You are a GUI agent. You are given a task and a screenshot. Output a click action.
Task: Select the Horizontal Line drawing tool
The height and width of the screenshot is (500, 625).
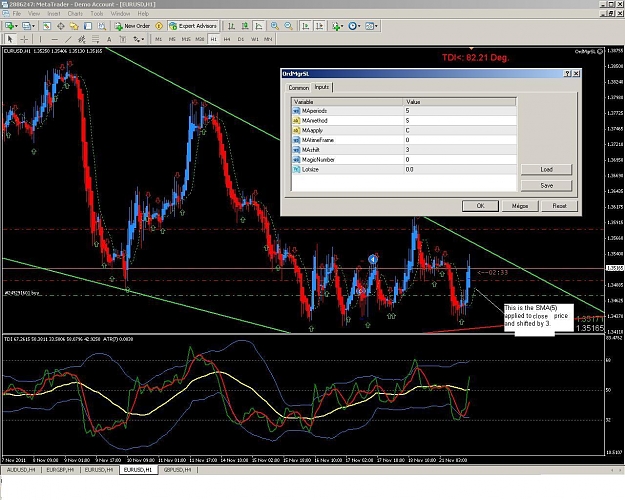pos(55,39)
